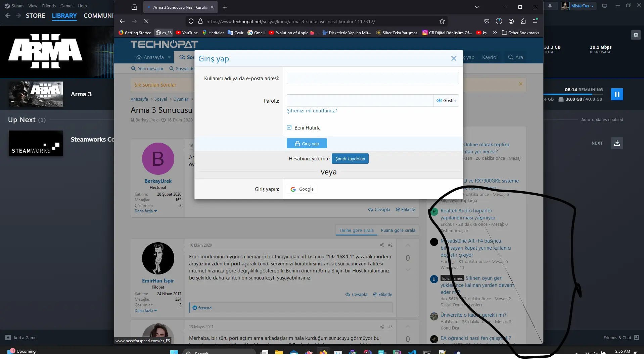644x359 pixels.
Task: Select the Arma 3 game thumbnail in downloads
Action: pos(36,94)
